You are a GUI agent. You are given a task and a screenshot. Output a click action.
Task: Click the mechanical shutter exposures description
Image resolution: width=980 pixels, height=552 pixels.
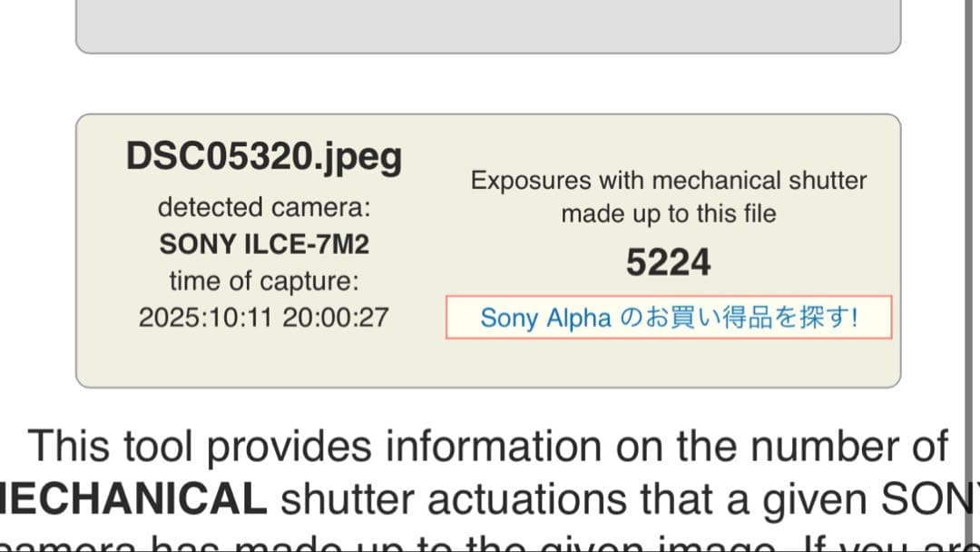tap(669, 196)
